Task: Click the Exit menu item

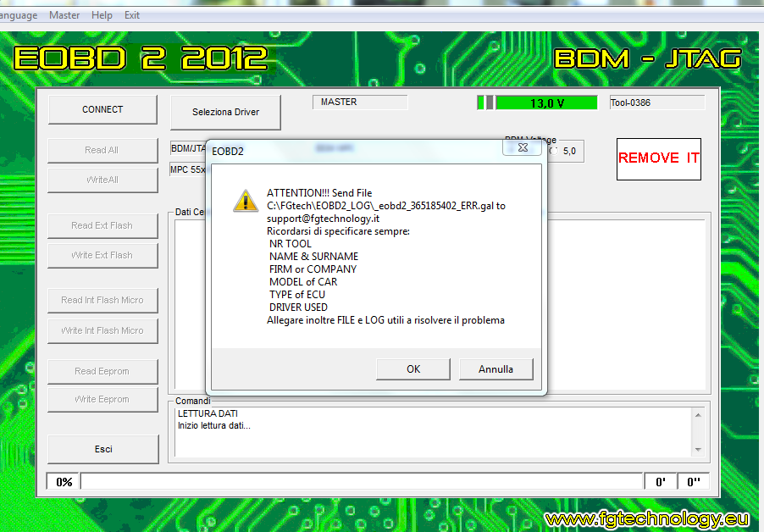Action: 132,15
